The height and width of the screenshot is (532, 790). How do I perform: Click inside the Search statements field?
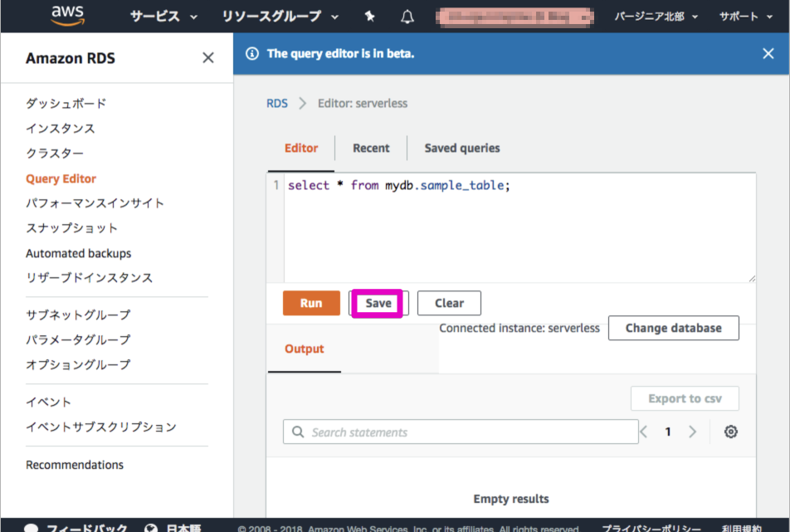coord(456,432)
